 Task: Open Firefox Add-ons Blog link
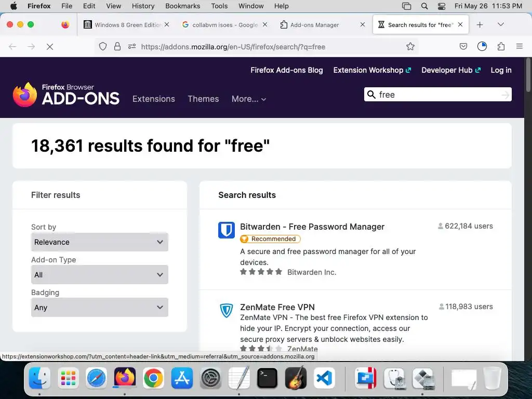point(287,70)
